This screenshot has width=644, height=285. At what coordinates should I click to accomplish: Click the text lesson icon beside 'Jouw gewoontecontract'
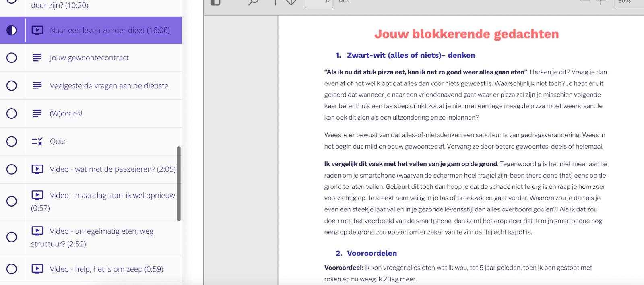pyautogui.click(x=37, y=58)
